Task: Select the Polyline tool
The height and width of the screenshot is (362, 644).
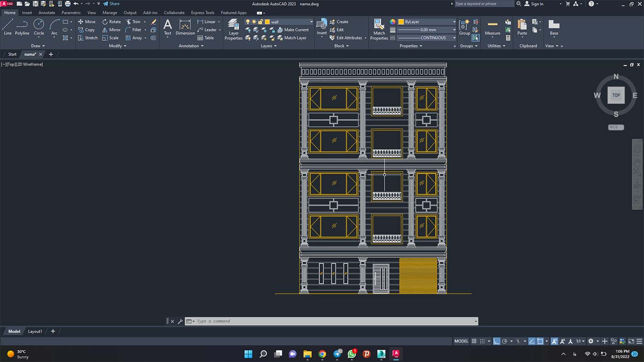Action: 22,27
